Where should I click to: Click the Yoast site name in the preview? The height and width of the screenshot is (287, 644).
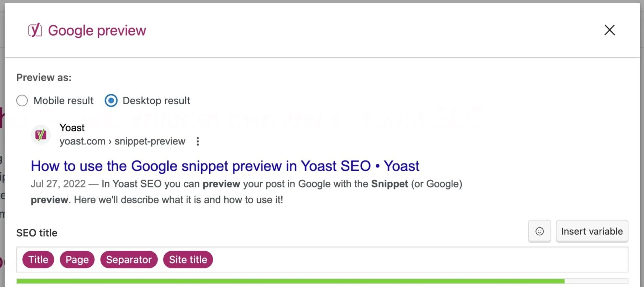pyautogui.click(x=72, y=128)
